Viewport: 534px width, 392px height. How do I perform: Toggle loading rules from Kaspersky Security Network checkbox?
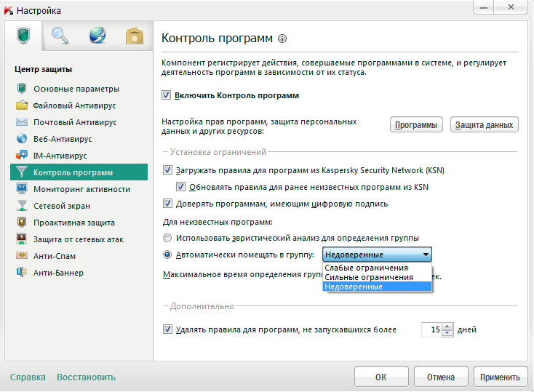pyautogui.click(x=167, y=169)
